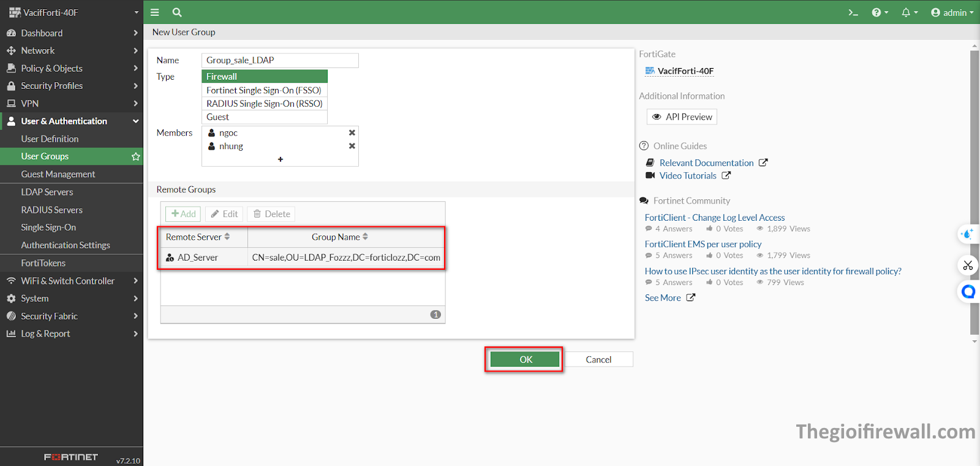Remove member ngoc with X icon

[x=352, y=132]
